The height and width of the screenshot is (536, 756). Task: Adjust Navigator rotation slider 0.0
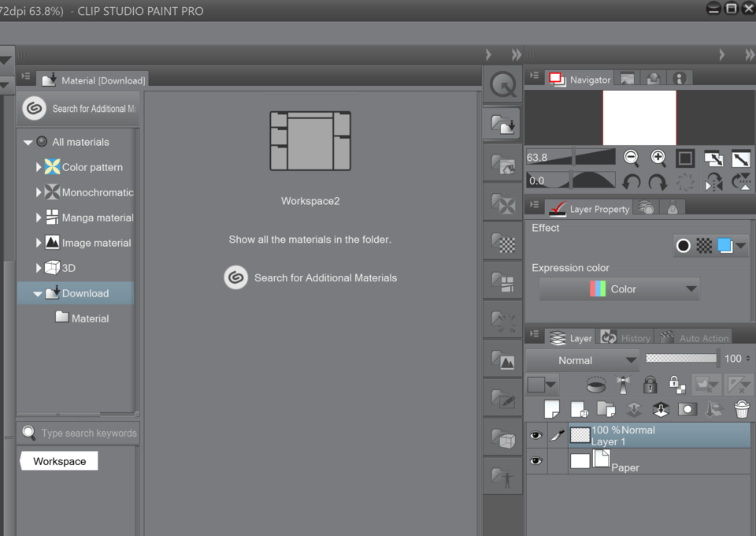tap(571, 181)
